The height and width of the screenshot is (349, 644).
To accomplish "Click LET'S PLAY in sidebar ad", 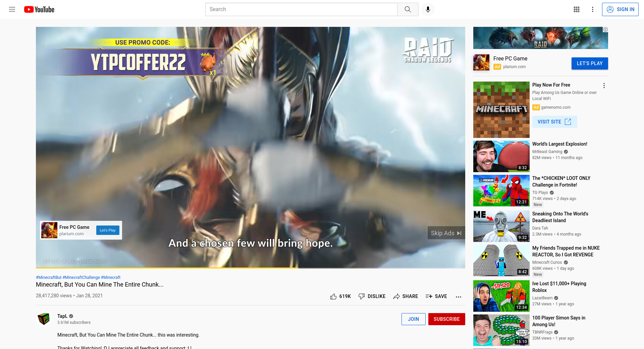I will tap(589, 63).
